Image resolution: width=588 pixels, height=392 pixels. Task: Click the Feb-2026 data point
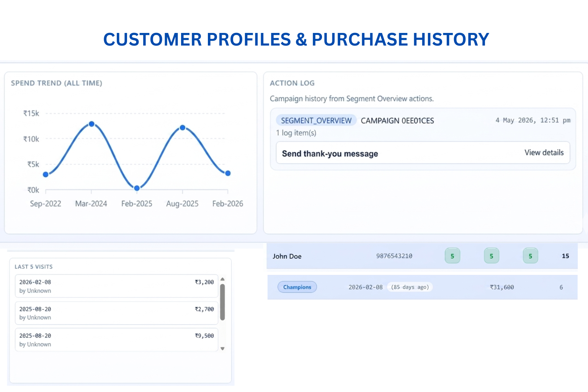pyautogui.click(x=228, y=173)
